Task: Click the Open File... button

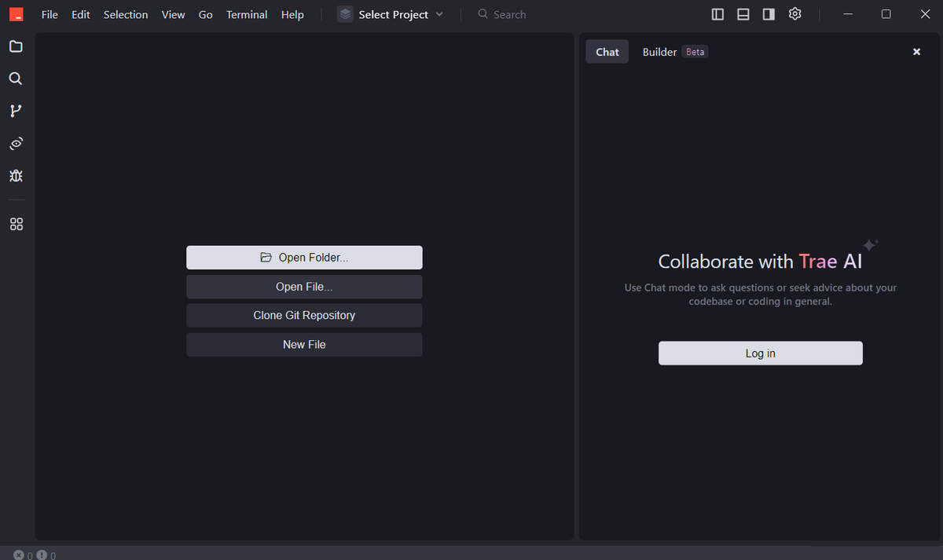Action: tap(304, 287)
